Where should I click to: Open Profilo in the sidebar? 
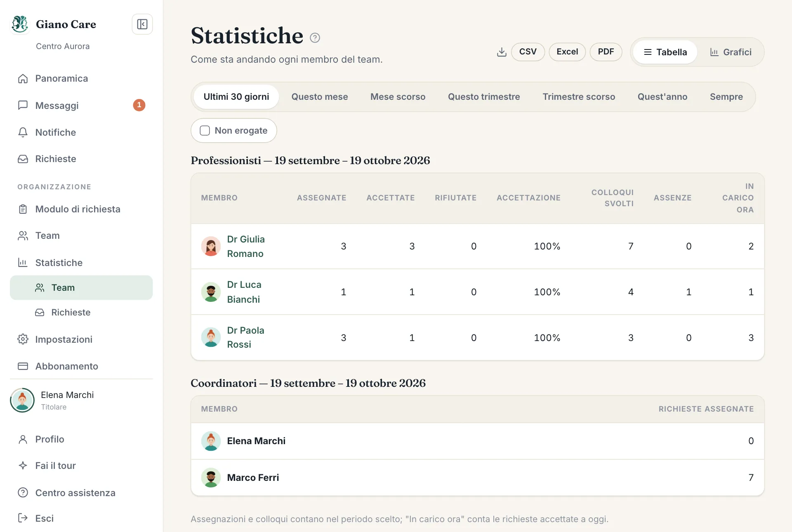[81, 439]
